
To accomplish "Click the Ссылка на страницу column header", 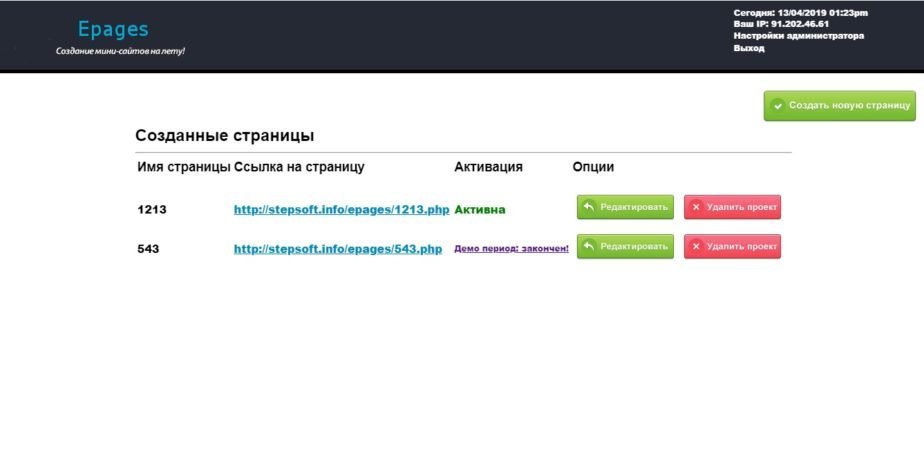I will coord(299,167).
